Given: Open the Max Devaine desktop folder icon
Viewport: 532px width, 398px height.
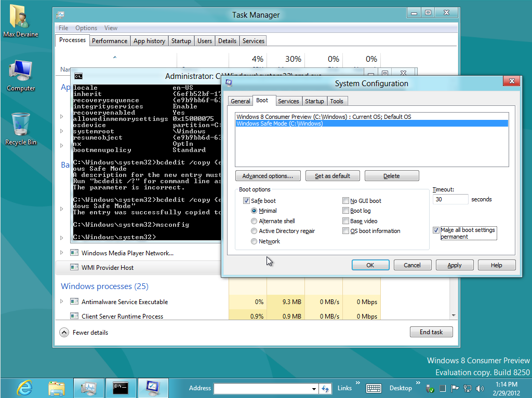Looking at the screenshot, I should point(20,20).
